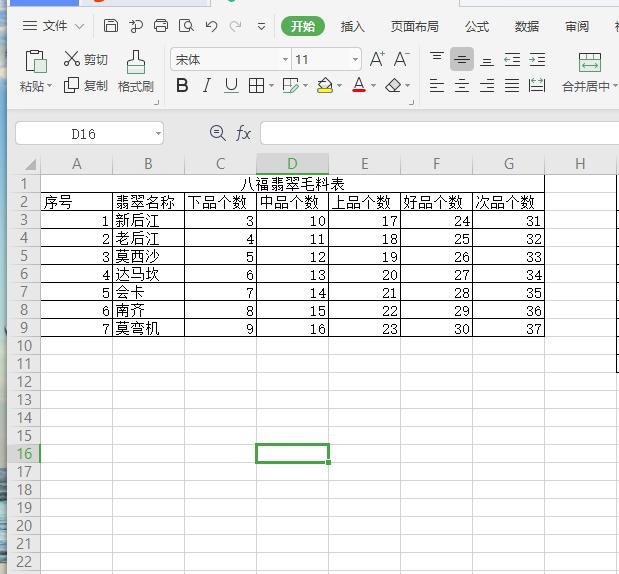Switch to the Formulas (公式) tab
619x574 pixels.
coord(477,26)
